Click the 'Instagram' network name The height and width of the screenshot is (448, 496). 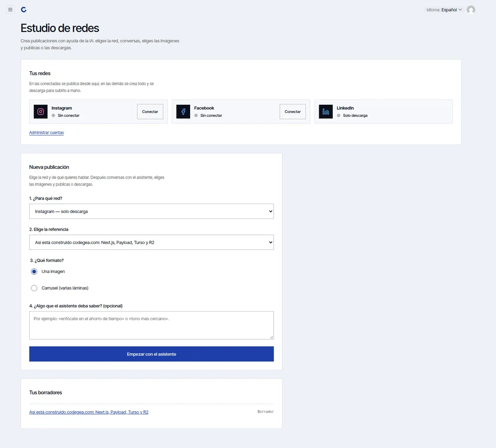pyautogui.click(x=62, y=108)
